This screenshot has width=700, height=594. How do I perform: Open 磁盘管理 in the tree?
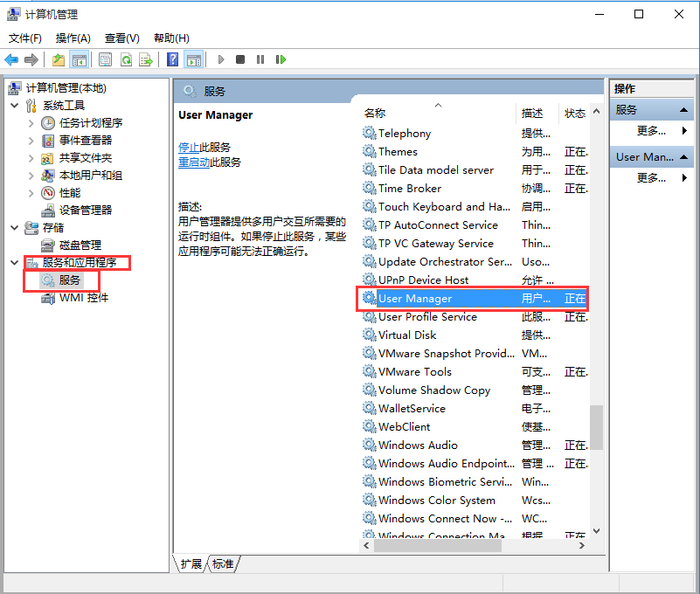tap(80, 245)
